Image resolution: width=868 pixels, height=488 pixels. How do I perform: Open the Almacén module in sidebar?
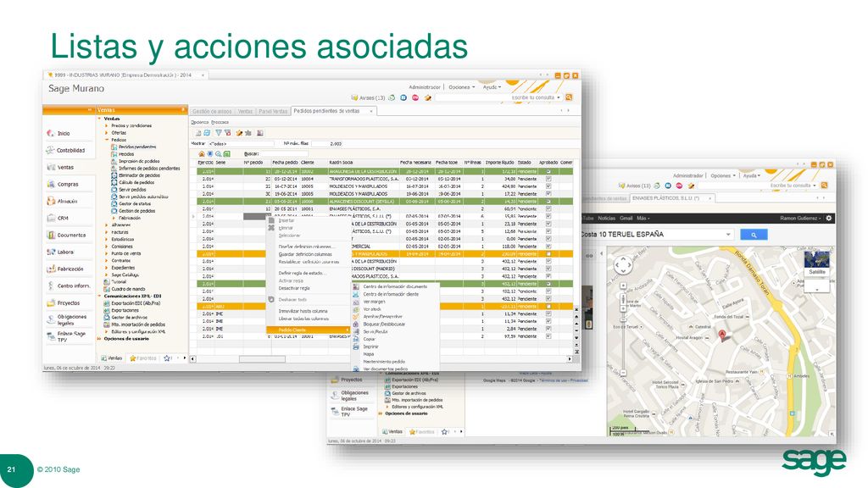(62, 202)
